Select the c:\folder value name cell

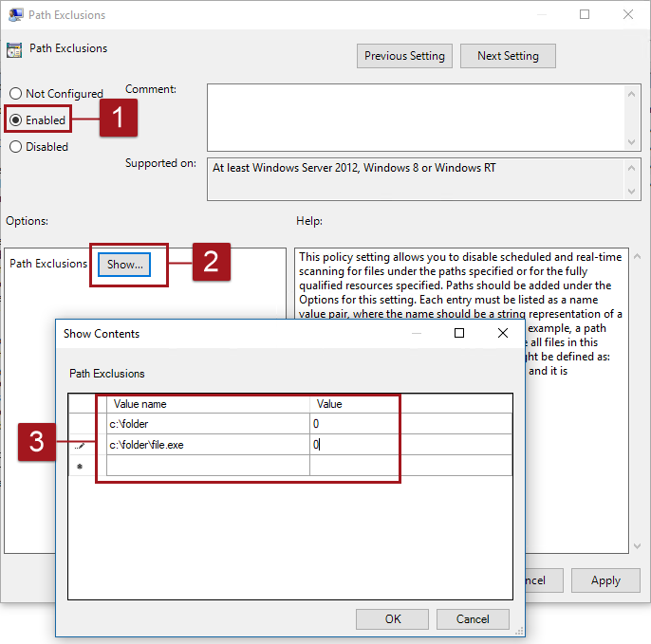pyautogui.click(x=208, y=424)
